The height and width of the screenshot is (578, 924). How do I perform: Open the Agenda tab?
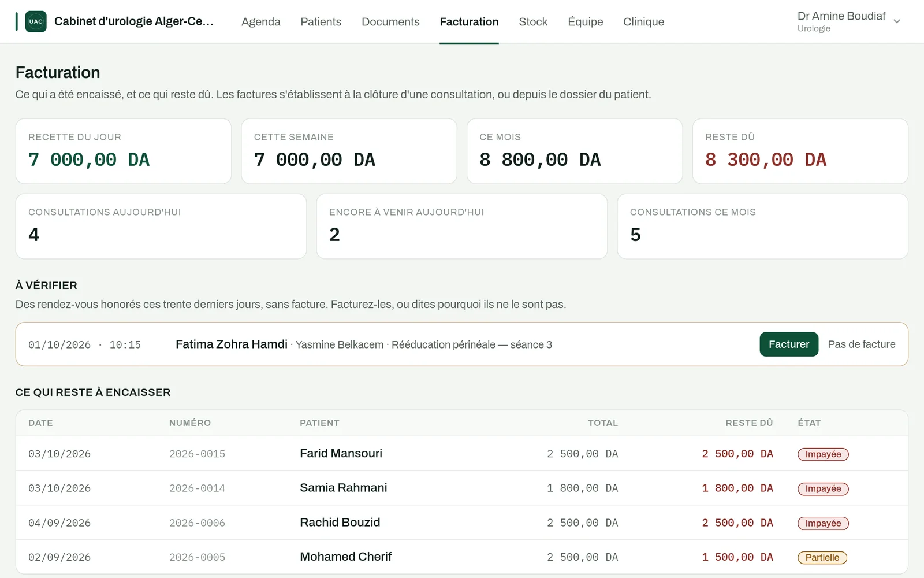261,21
